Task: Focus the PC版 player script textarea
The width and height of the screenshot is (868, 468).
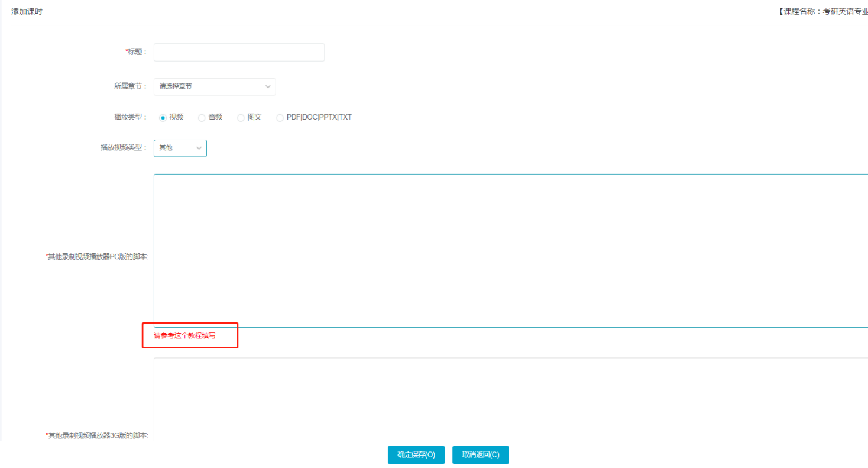Action: tap(509, 250)
